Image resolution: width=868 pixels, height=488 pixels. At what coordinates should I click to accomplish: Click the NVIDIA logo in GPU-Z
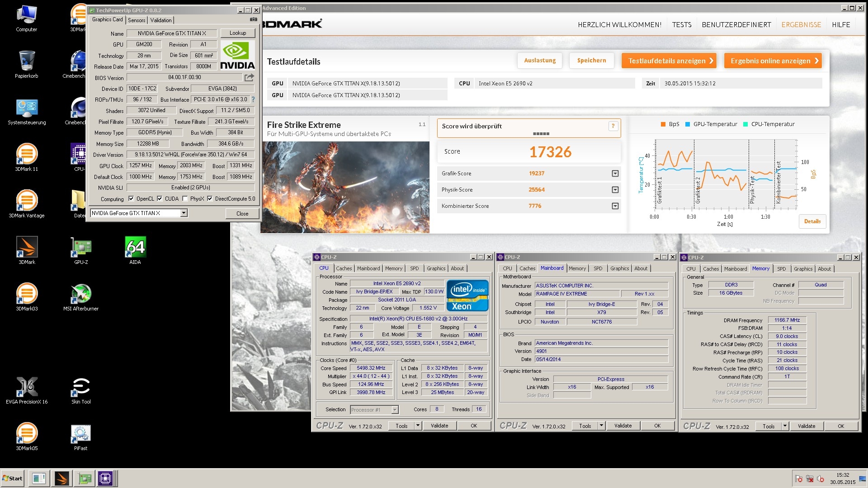pos(237,55)
